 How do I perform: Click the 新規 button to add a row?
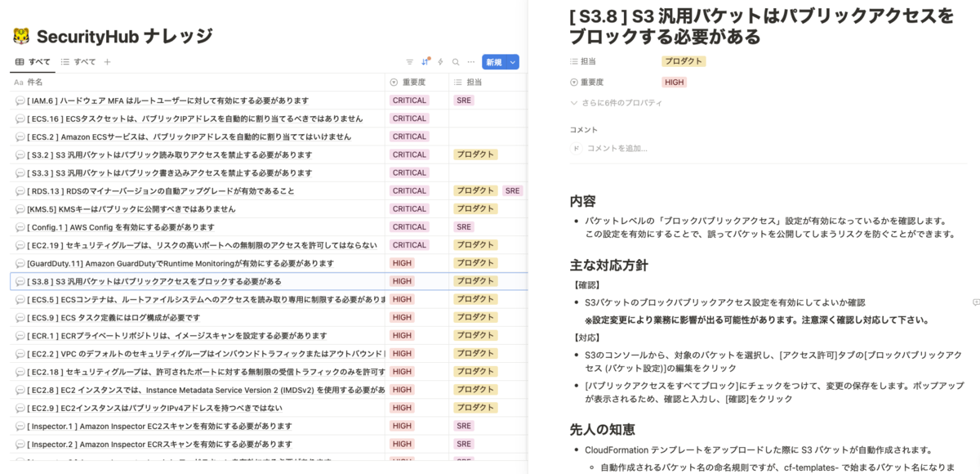point(493,62)
